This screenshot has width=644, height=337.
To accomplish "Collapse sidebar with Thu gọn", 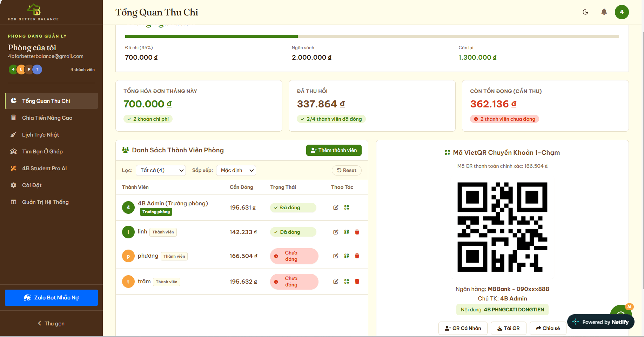I will pyautogui.click(x=51, y=323).
